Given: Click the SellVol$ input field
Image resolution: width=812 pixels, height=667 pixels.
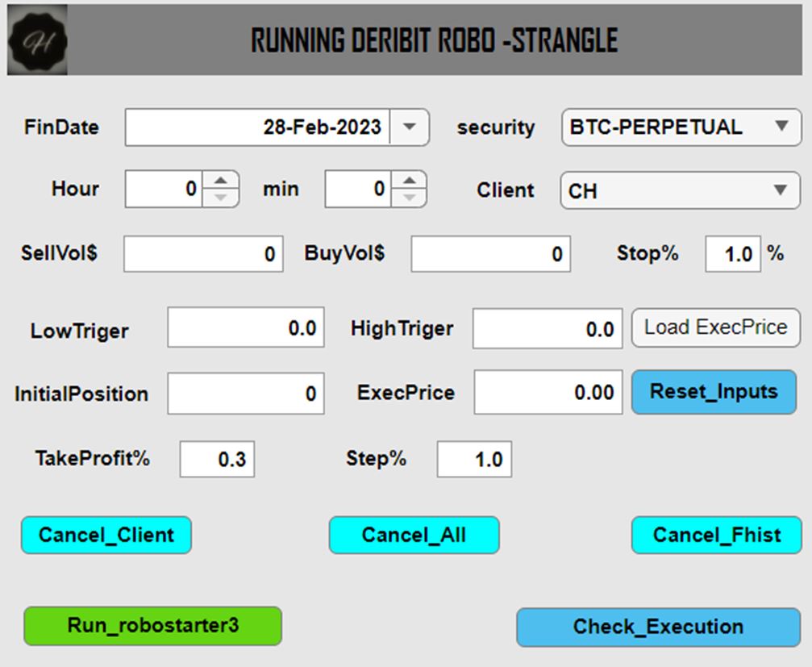Looking at the screenshot, I should [203, 255].
